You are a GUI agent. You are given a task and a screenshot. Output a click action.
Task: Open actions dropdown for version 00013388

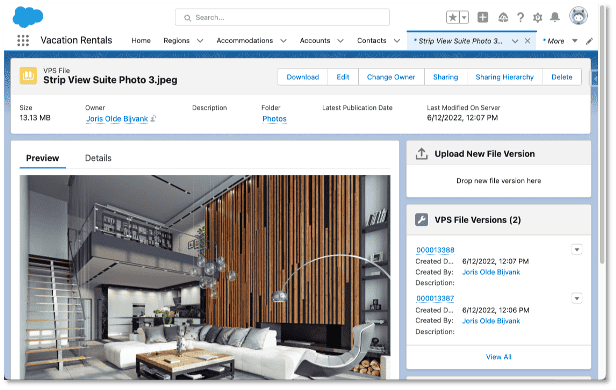click(x=577, y=250)
